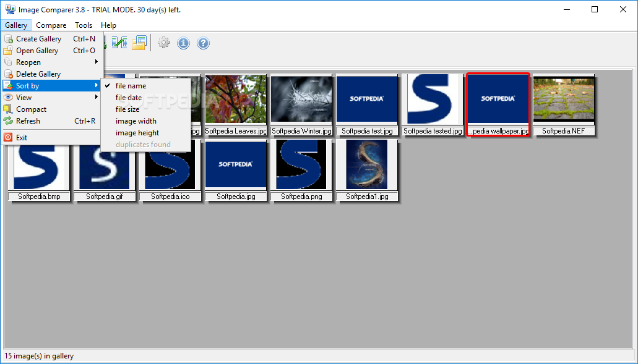Select the Softpedia.png thumbnail
Screen dimensions: 638x364
[x=301, y=170]
